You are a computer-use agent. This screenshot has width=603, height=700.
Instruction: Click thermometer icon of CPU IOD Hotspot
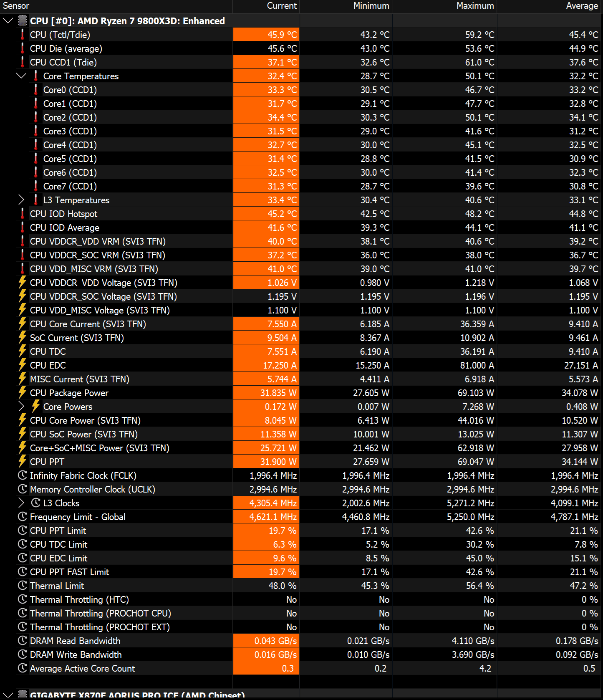click(23, 214)
